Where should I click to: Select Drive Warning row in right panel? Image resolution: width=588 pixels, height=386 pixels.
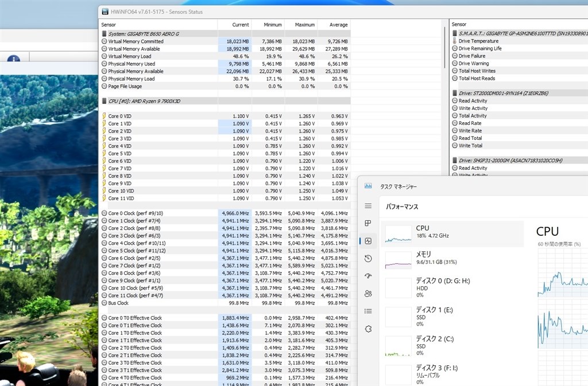(519, 63)
